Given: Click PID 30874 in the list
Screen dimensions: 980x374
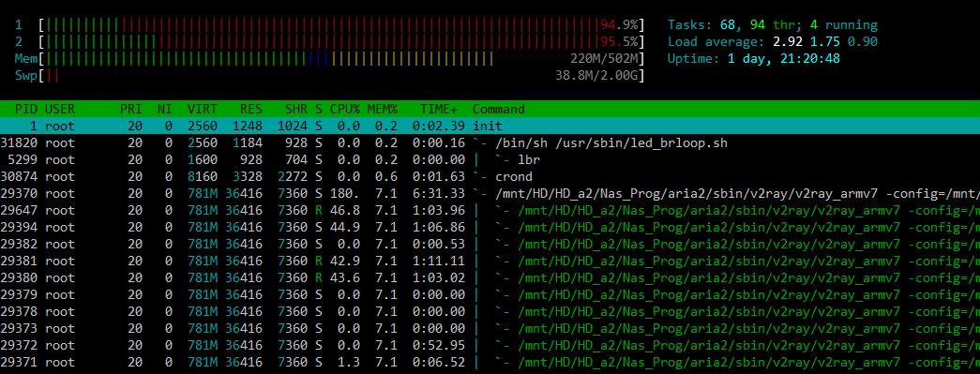Looking at the screenshot, I should tap(20, 177).
